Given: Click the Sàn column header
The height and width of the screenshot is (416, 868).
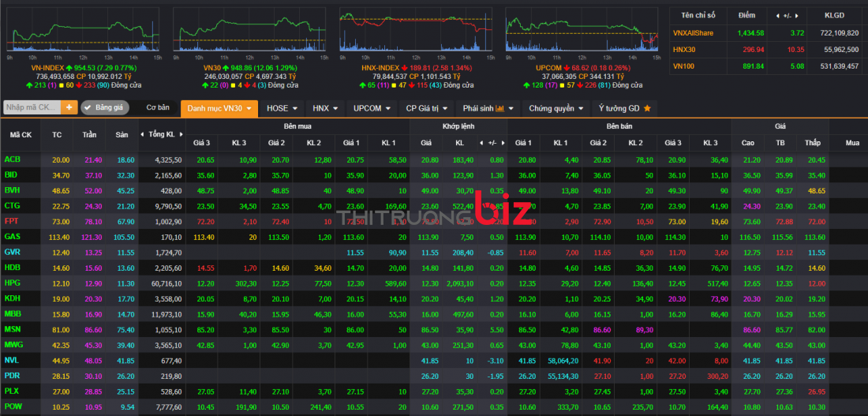Looking at the screenshot, I should click(122, 135).
